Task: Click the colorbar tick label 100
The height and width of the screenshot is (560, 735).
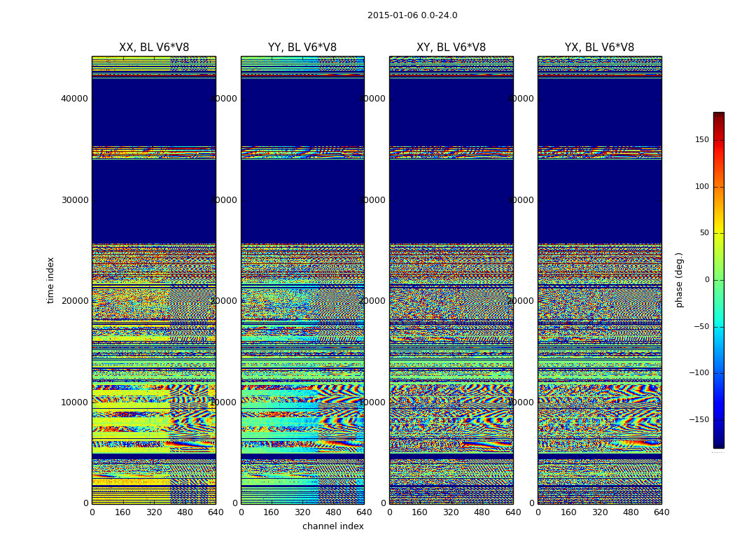Action: [x=701, y=186]
